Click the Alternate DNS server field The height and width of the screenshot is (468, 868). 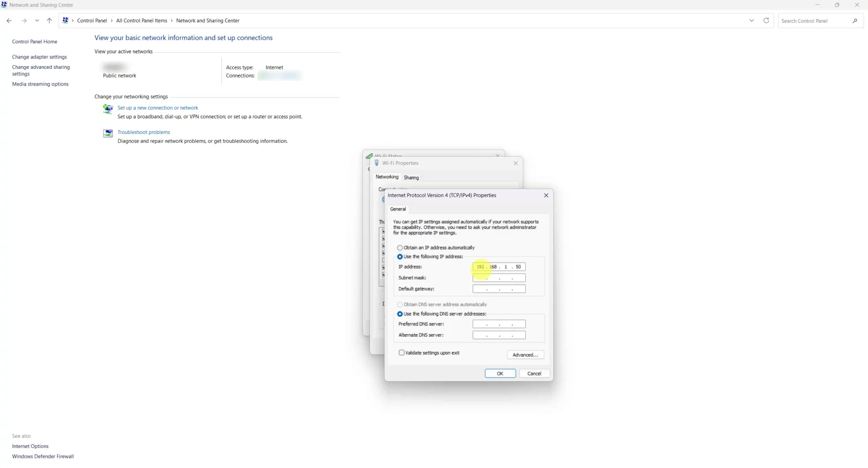[499, 335]
